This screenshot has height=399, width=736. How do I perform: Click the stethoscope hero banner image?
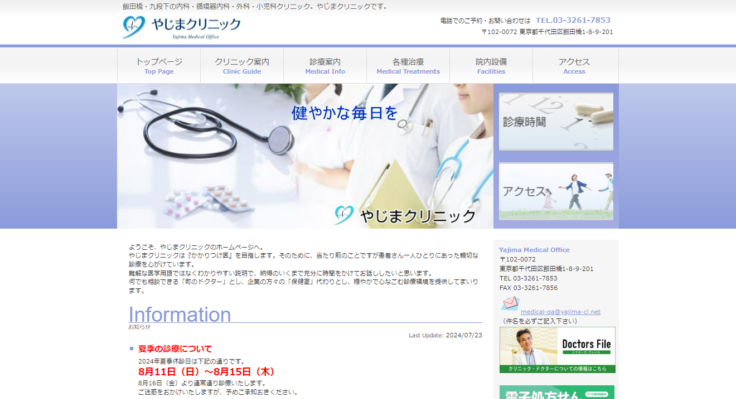(305, 156)
